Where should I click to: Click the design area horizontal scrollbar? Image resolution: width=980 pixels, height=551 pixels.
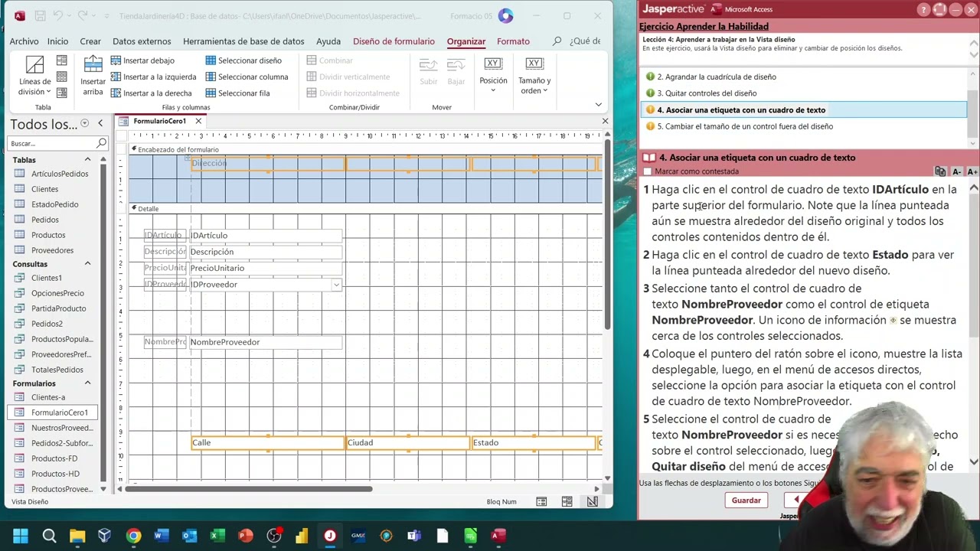[x=249, y=488]
